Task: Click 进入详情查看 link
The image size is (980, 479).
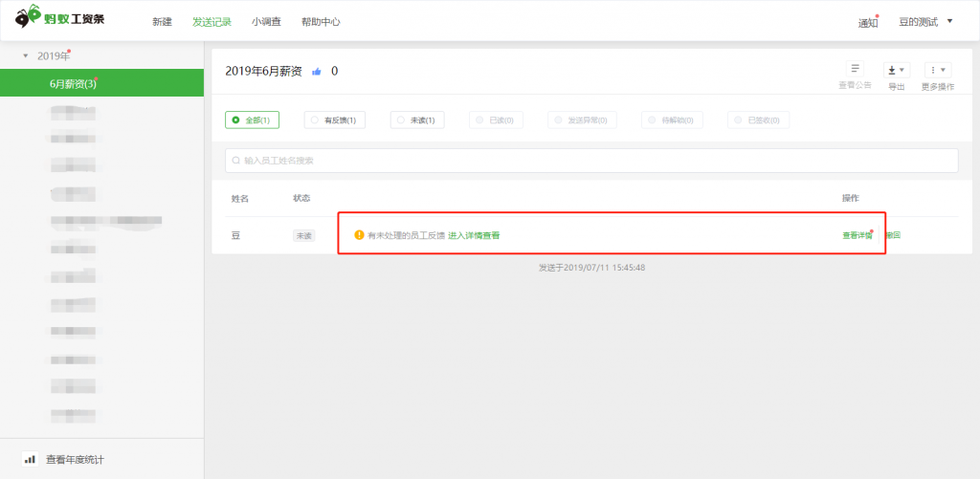Action: coord(474,235)
